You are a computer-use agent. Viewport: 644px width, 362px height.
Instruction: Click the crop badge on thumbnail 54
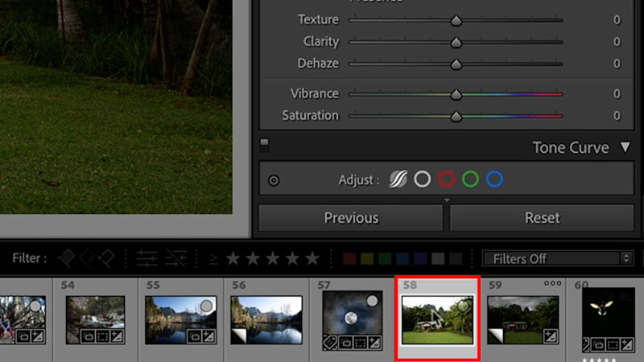click(x=102, y=336)
